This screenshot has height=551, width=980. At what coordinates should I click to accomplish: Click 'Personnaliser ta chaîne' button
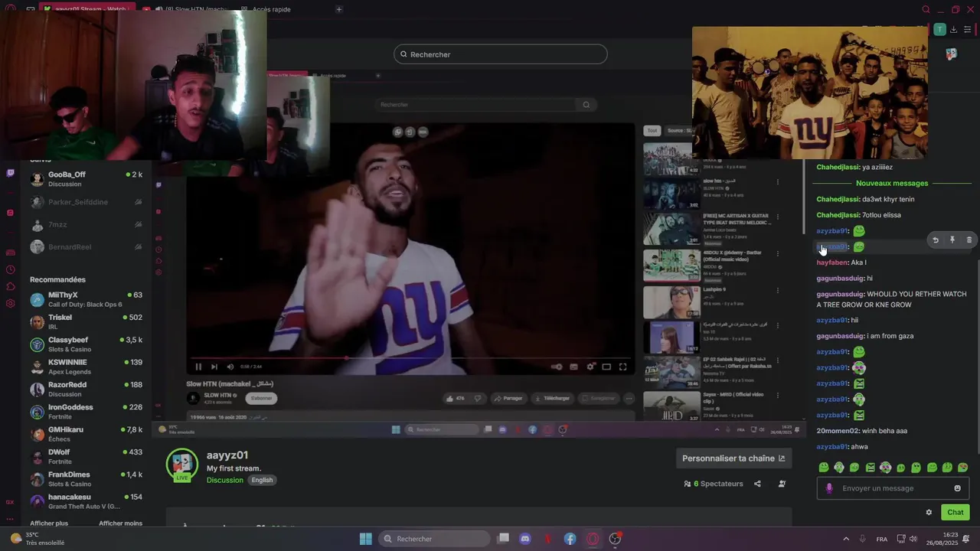(733, 458)
